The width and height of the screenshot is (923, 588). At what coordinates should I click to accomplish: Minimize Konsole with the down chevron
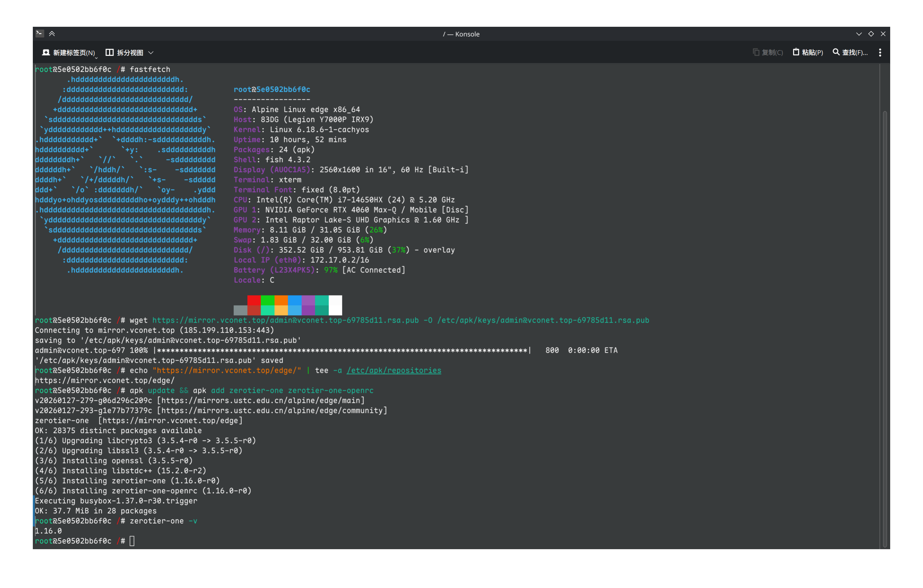click(x=859, y=34)
